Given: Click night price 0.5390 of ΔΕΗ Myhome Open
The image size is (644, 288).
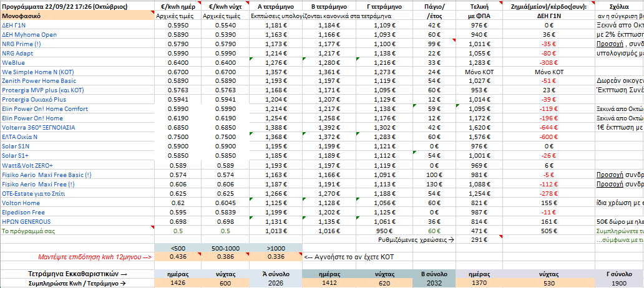Looking at the screenshot, I should click(225, 35).
